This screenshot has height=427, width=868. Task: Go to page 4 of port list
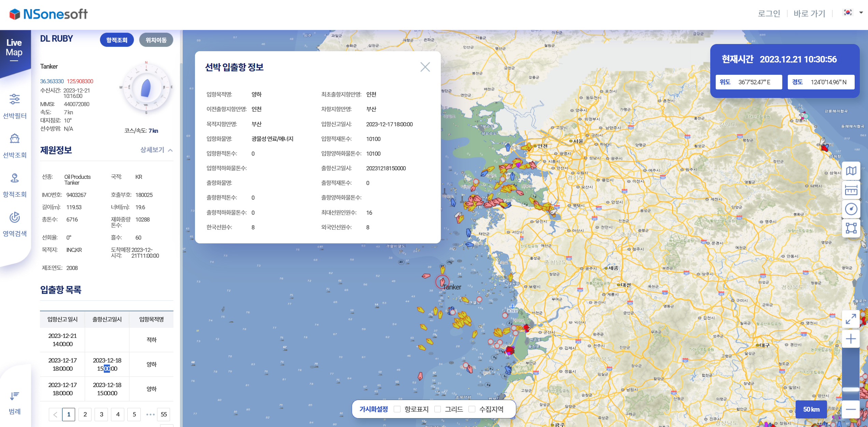(118, 414)
